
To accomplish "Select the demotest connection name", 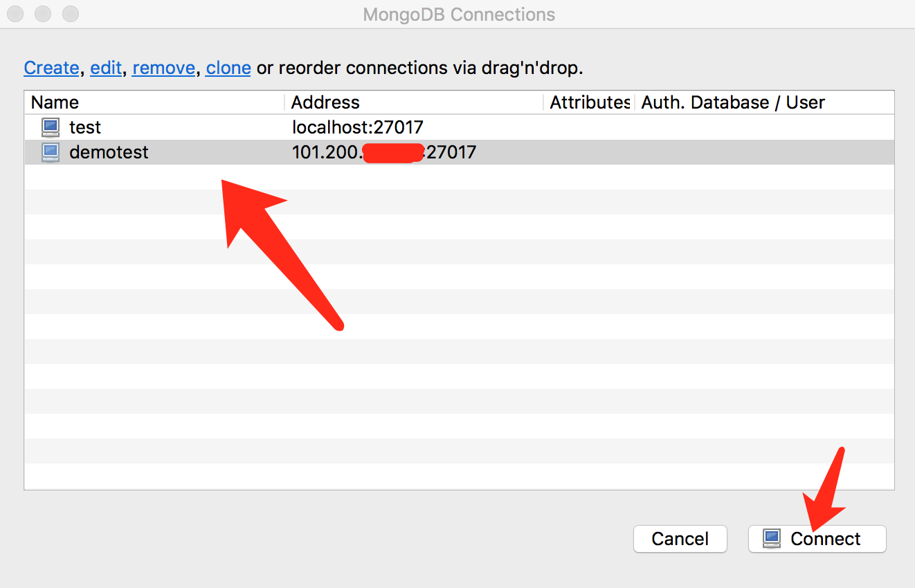I will point(109,152).
